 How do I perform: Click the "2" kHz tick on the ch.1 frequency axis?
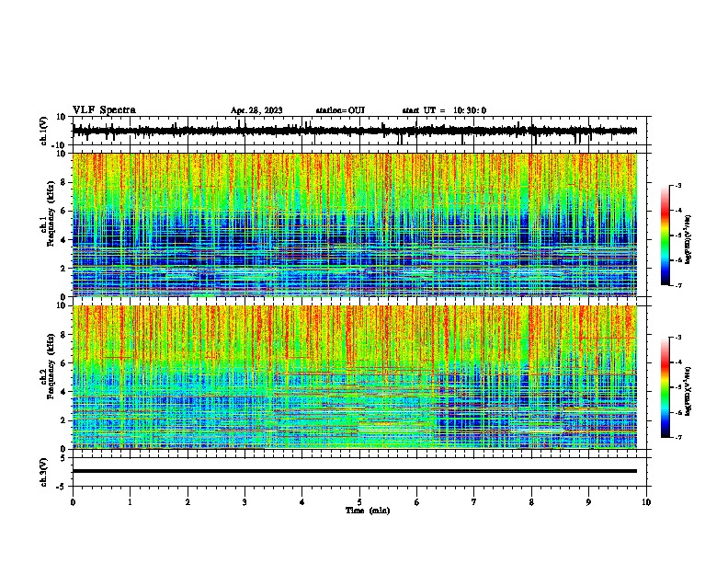63,268
